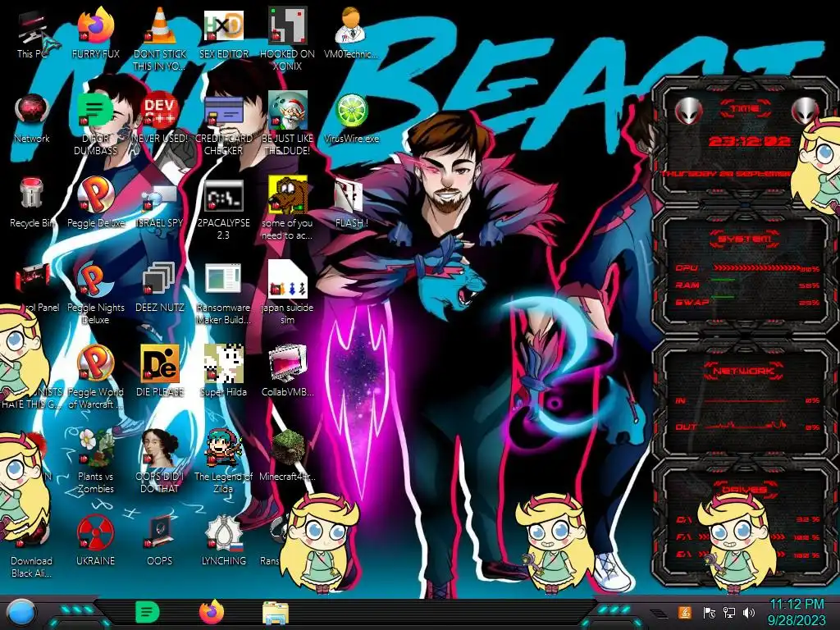Open the taskbar clock showing 11:12 PM
840x630 pixels.
pyautogui.click(x=797, y=612)
